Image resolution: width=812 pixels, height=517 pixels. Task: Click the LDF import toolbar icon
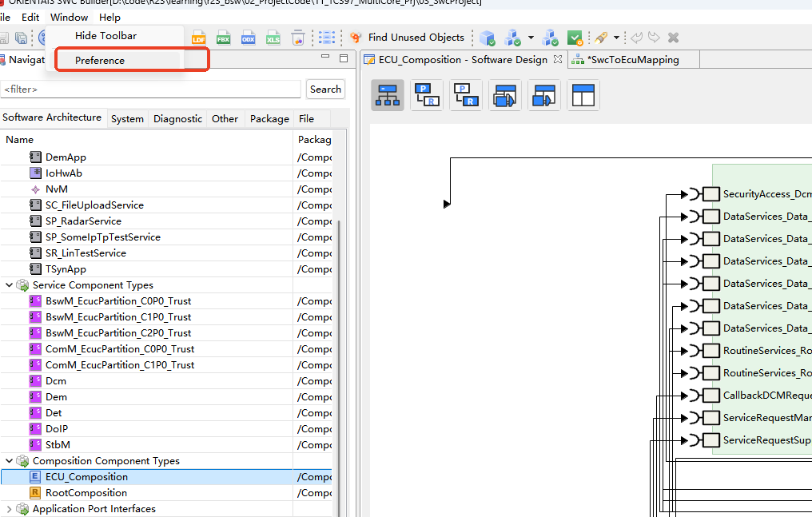pos(199,38)
